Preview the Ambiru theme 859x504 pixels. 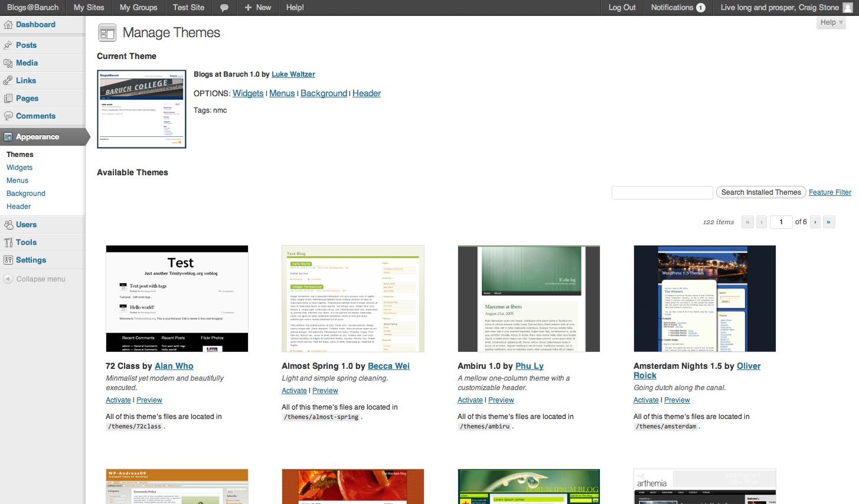[501, 400]
